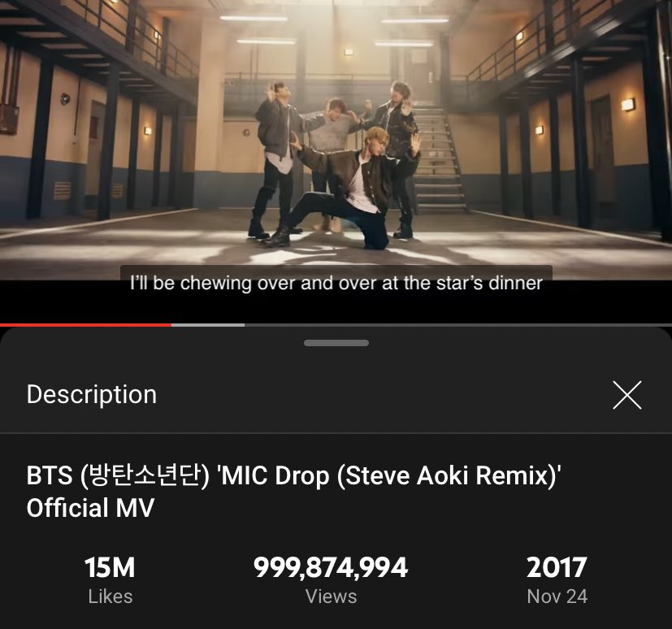
Task: Seek within the red played portion of progress bar
Action: [x=85, y=325]
